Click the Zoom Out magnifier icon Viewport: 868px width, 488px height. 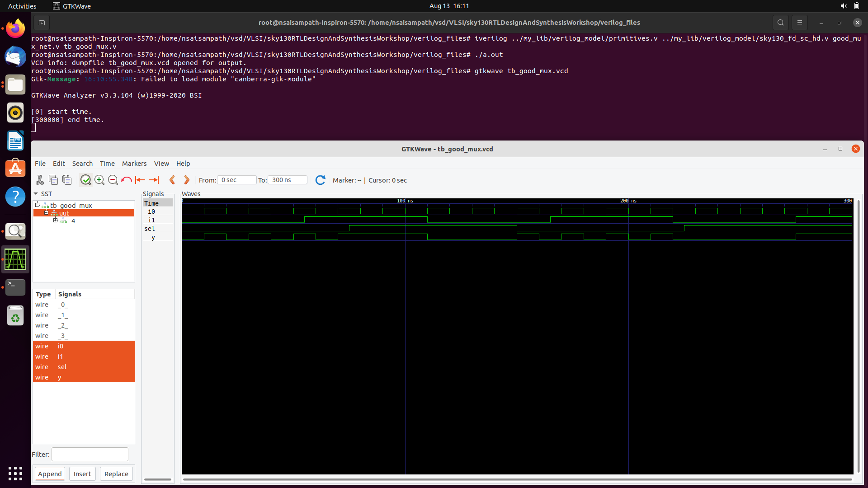point(113,180)
